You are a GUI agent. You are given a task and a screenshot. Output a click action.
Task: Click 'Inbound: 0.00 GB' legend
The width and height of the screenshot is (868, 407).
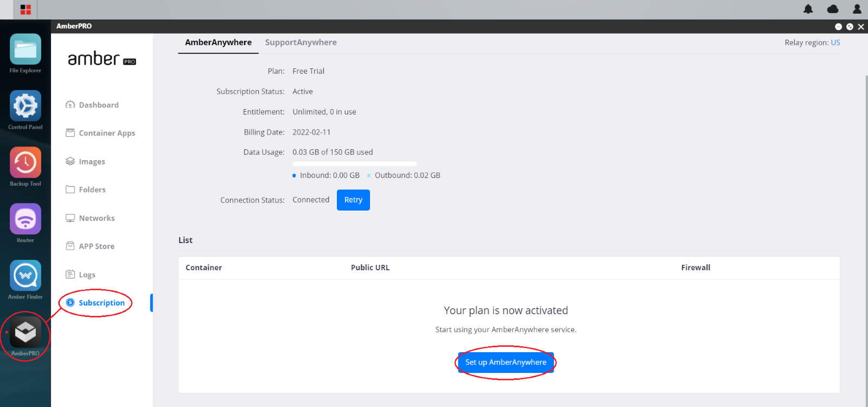pos(330,175)
